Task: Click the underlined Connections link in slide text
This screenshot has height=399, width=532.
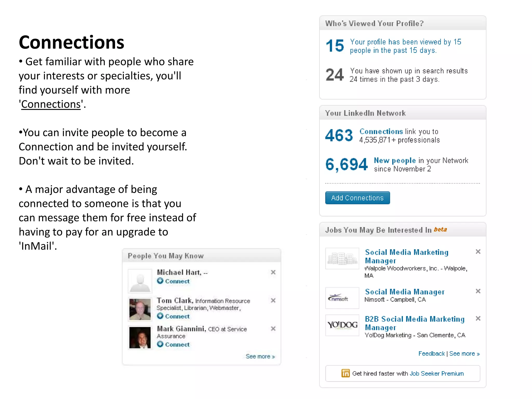Action: coord(51,104)
